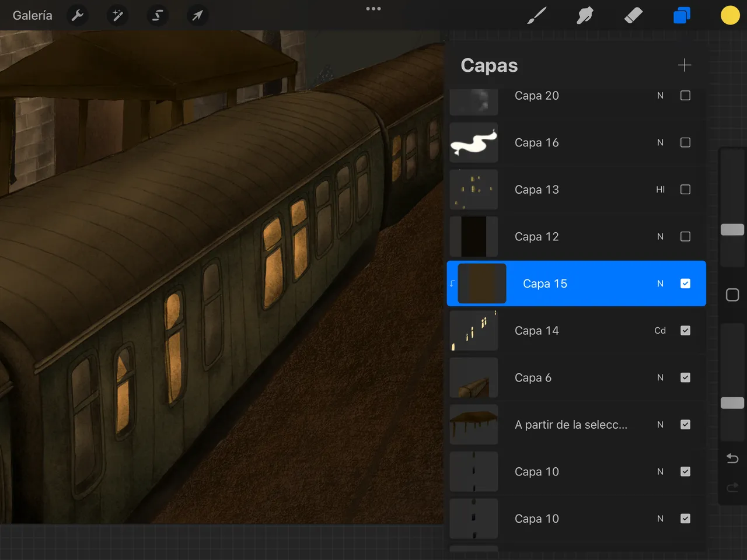Return to Galería
This screenshot has width=747, height=560.
click(33, 16)
